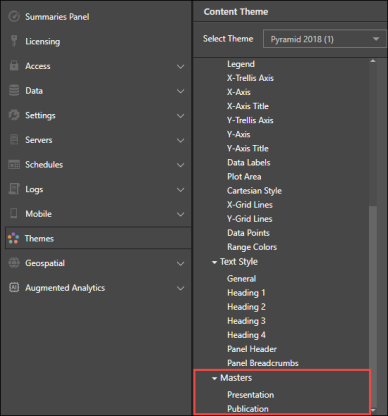Click the theme tree scrollbar thumb
This screenshot has width=388, height=416.
pos(373,305)
